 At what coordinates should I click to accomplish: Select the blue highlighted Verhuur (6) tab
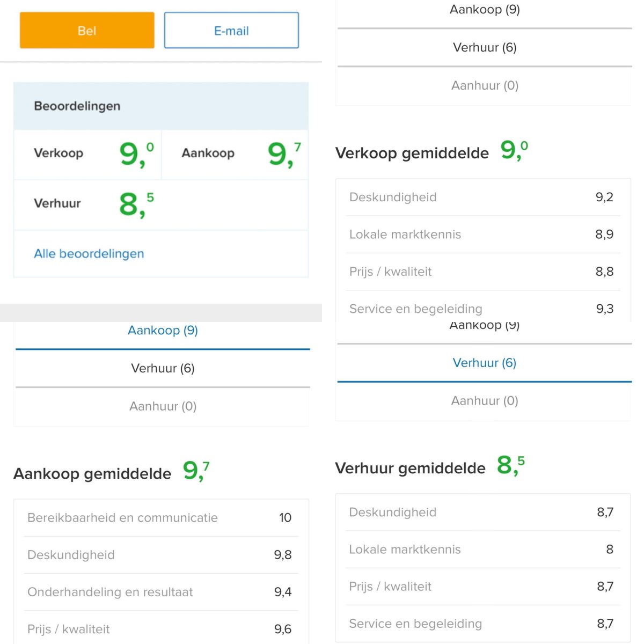484,363
